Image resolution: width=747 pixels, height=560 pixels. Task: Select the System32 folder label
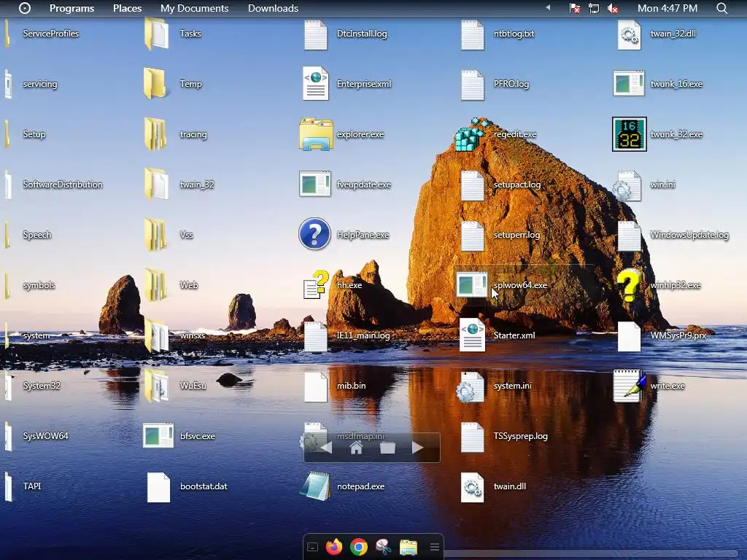click(x=42, y=386)
